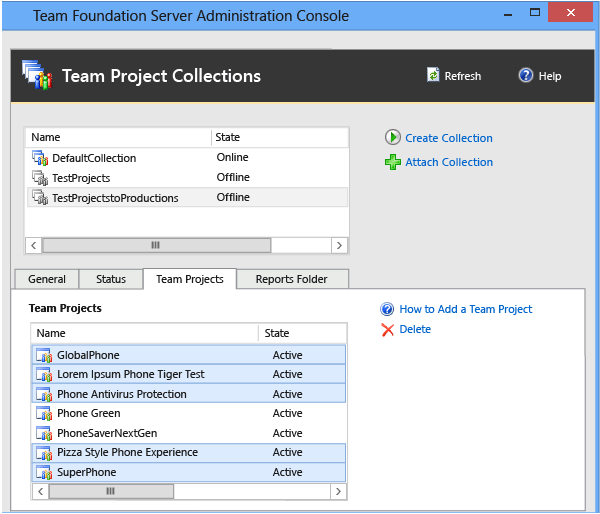Click the GlobalPhone project icon

pos(44,355)
